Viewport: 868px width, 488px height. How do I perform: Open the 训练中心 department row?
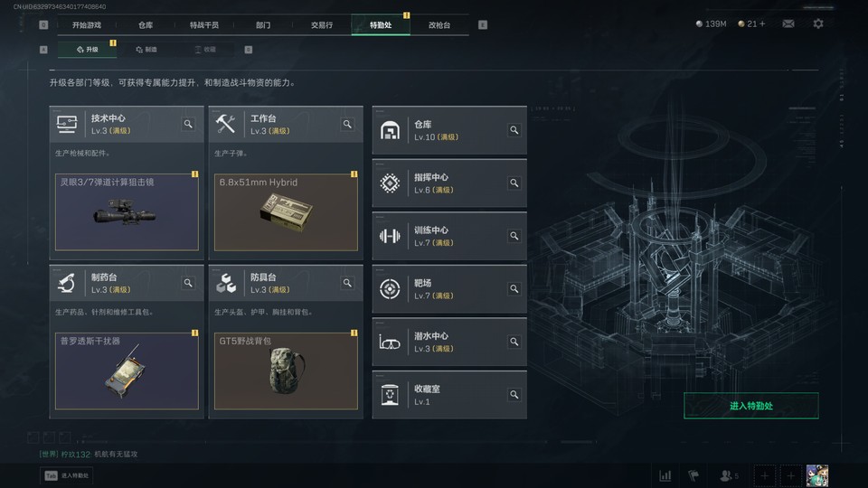(x=449, y=236)
